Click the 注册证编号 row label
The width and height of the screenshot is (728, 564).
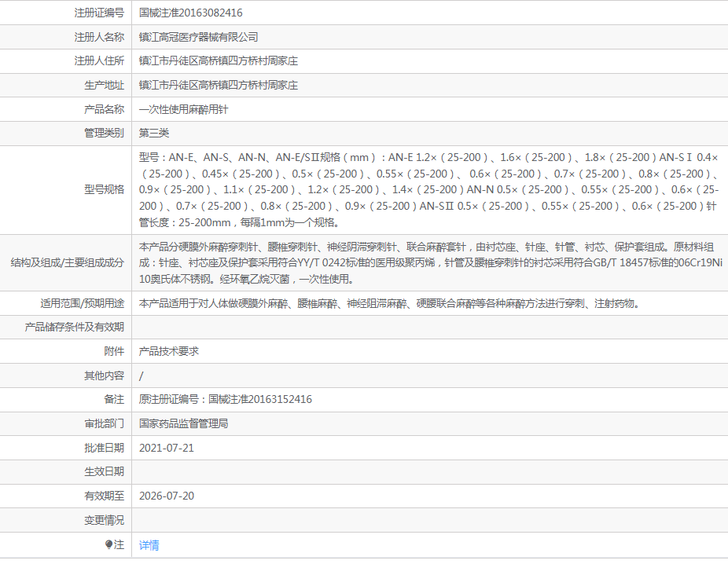(99, 13)
